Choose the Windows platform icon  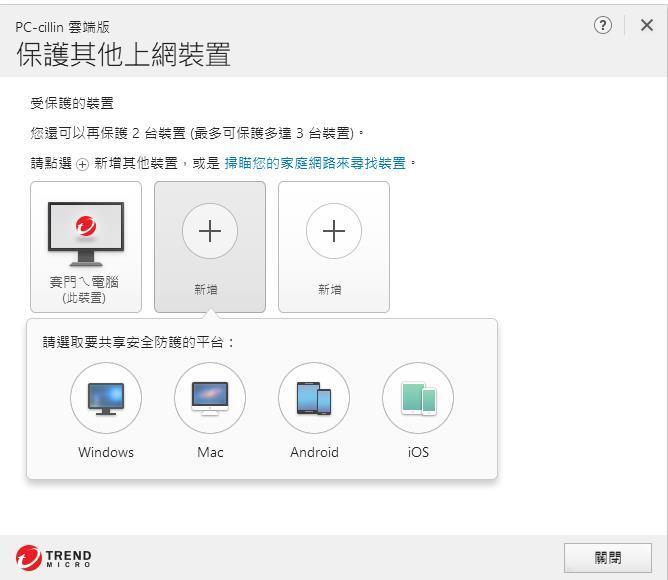pos(106,398)
